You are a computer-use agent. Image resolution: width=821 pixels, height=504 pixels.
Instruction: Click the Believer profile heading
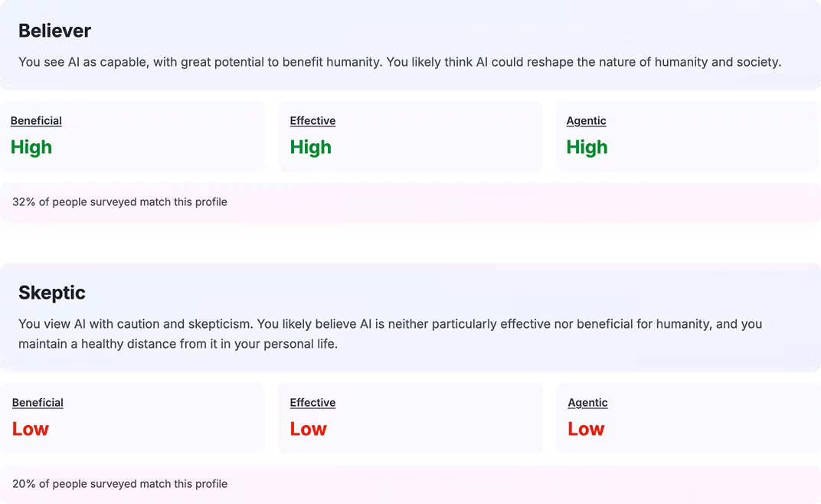pos(54,31)
